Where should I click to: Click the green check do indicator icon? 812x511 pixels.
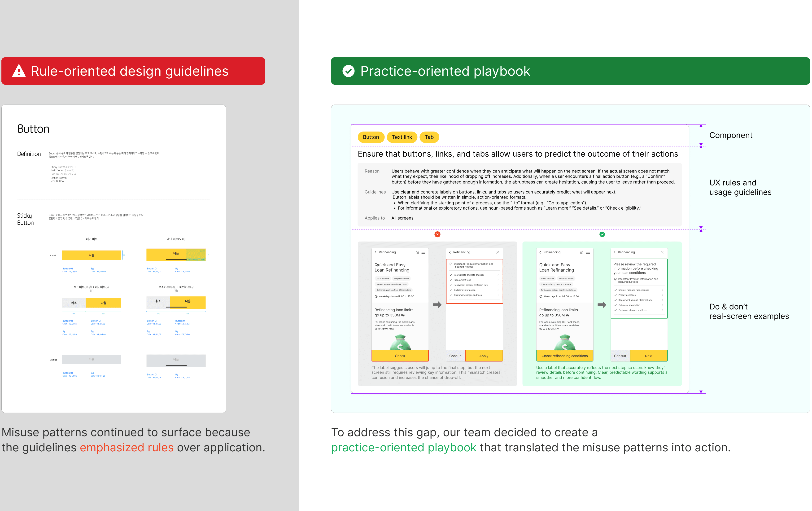click(602, 234)
